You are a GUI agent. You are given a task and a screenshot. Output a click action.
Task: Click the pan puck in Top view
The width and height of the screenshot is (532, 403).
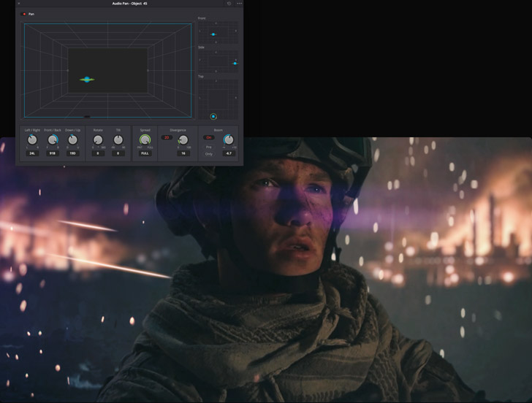[213, 116]
